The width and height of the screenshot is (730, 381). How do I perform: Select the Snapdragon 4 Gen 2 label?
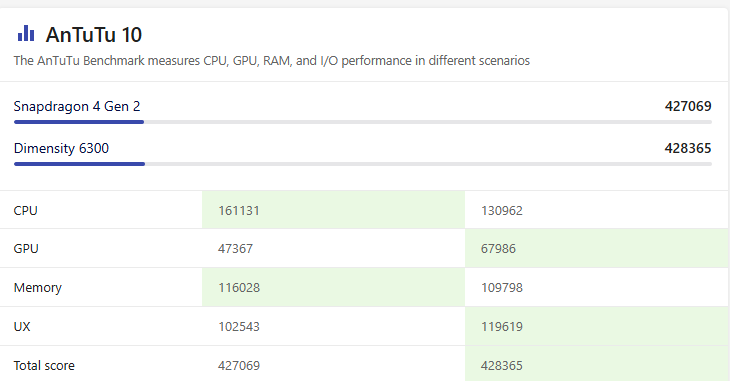point(77,107)
